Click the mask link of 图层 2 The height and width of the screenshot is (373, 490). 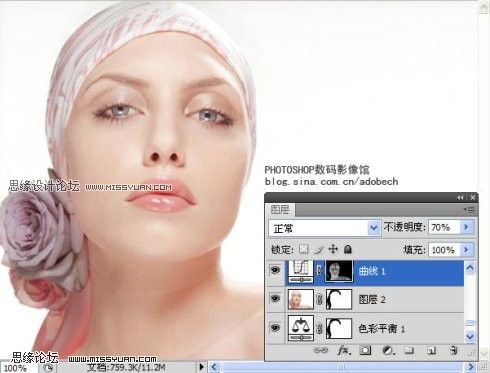point(319,300)
